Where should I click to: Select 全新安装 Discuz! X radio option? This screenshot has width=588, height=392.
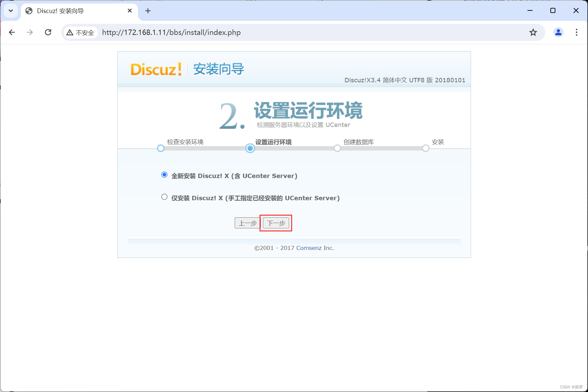[164, 175]
